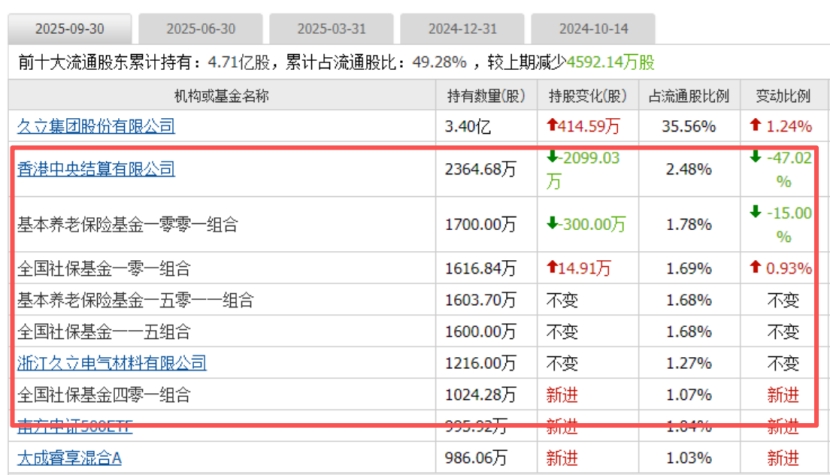
Task: Select the 2025-03-31 date tab
Action: tap(331, 29)
